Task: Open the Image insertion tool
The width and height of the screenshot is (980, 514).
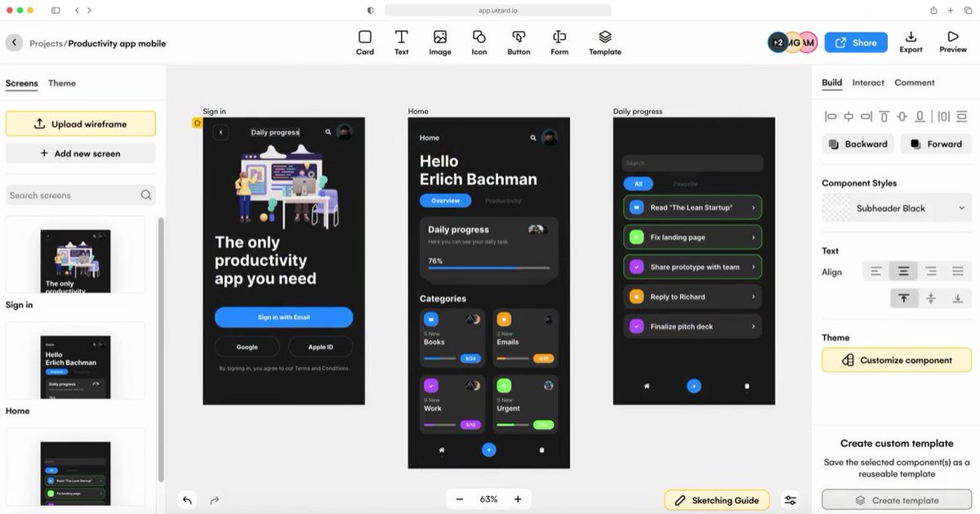Action: tap(439, 41)
